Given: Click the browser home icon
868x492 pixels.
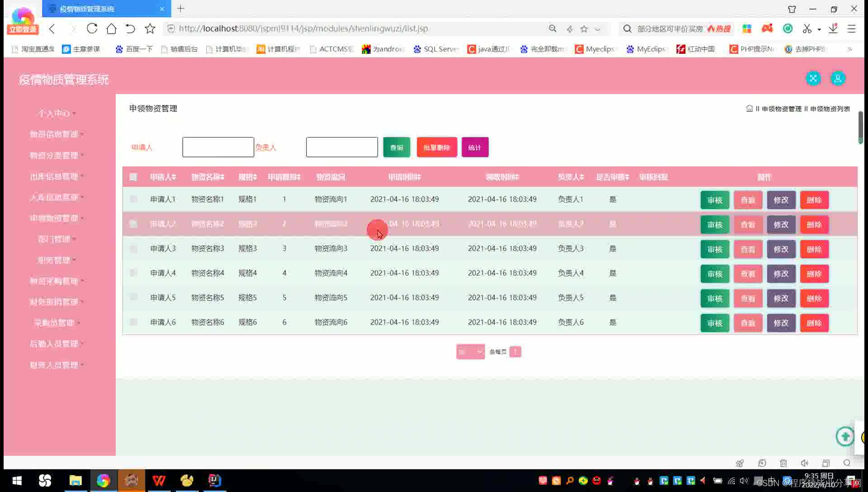Looking at the screenshot, I should (x=111, y=28).
